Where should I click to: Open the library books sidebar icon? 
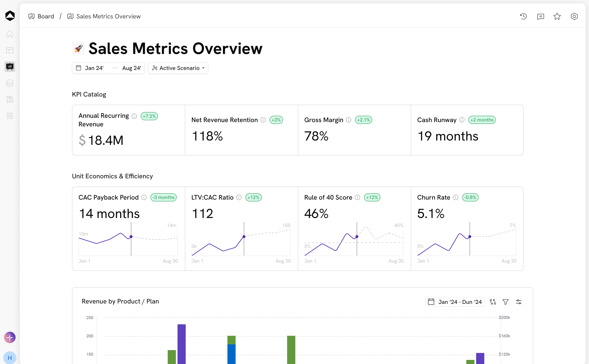(10, 99)
